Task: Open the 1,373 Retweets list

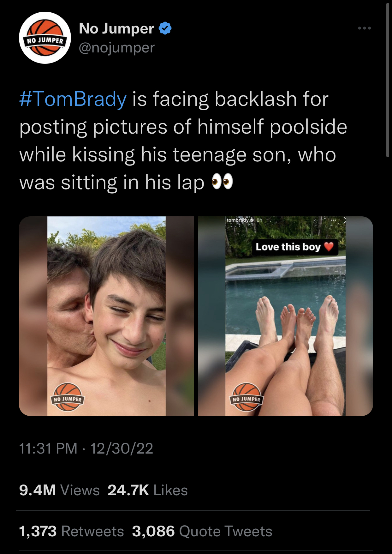Action: pyautogui.click(x=71, y=531)
